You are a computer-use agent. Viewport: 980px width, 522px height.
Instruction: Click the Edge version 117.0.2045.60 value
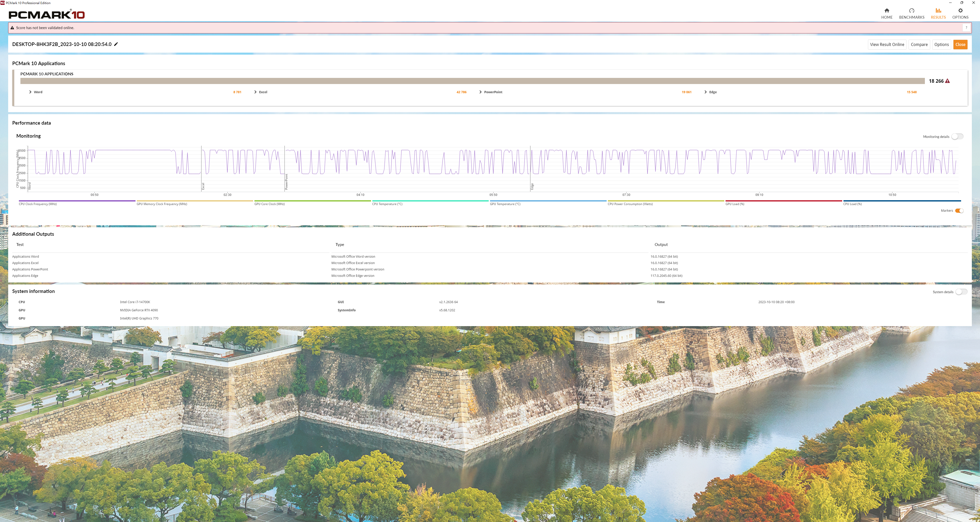point(666,276)
